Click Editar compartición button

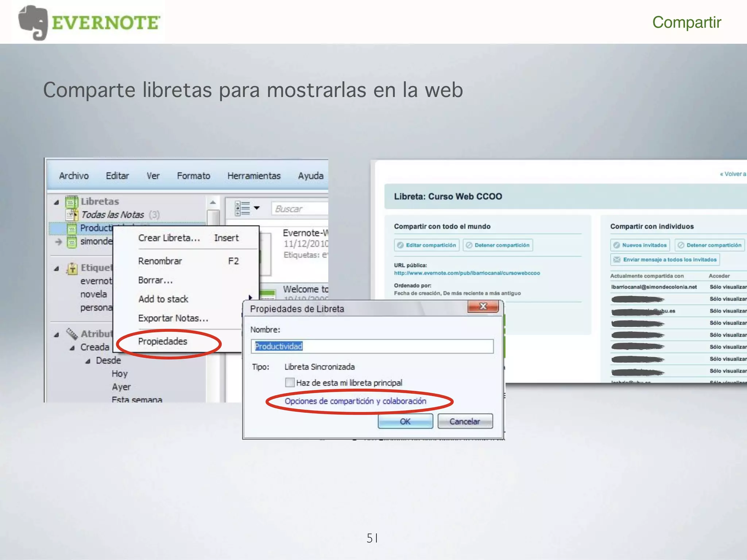point(426,245)
